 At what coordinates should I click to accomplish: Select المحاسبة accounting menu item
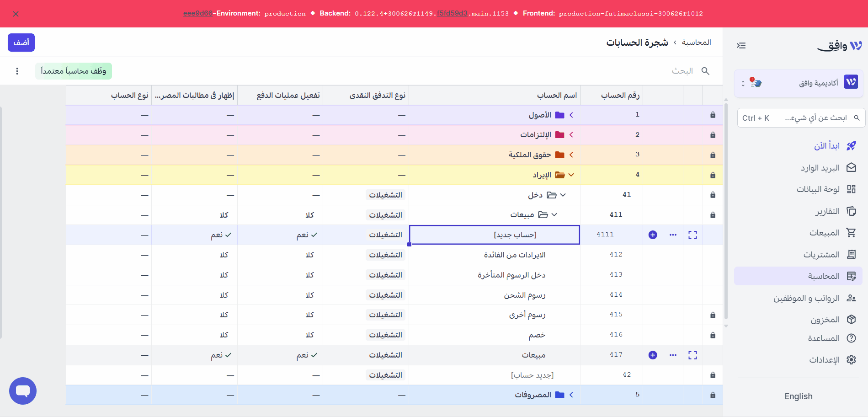[799, 276]
